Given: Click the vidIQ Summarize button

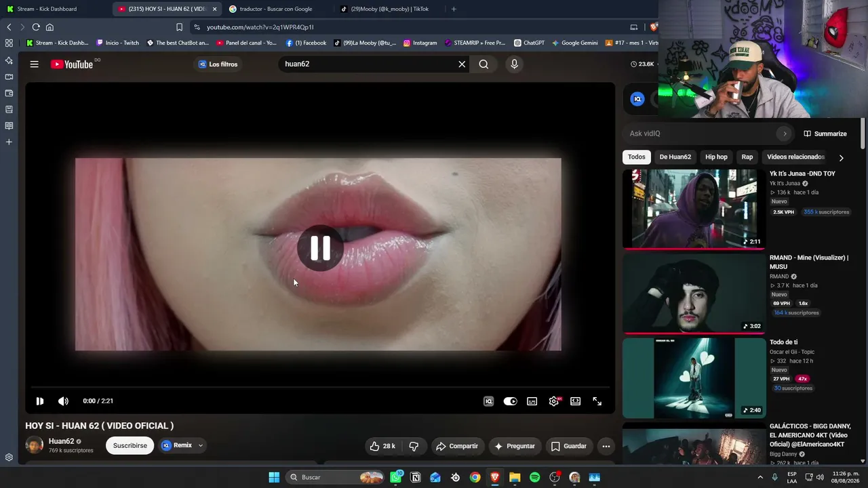Looking at the screenshot, I should pos(825,134).
